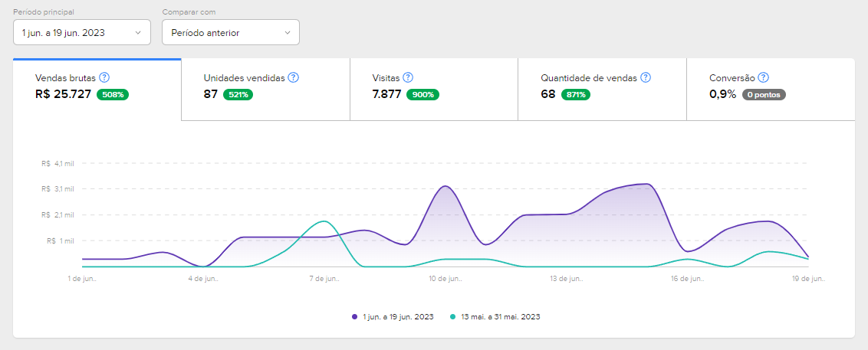The width and height of the screenshot is (868, 350).
Task: Click the Conversão help question icon
Action: (763, 77)
